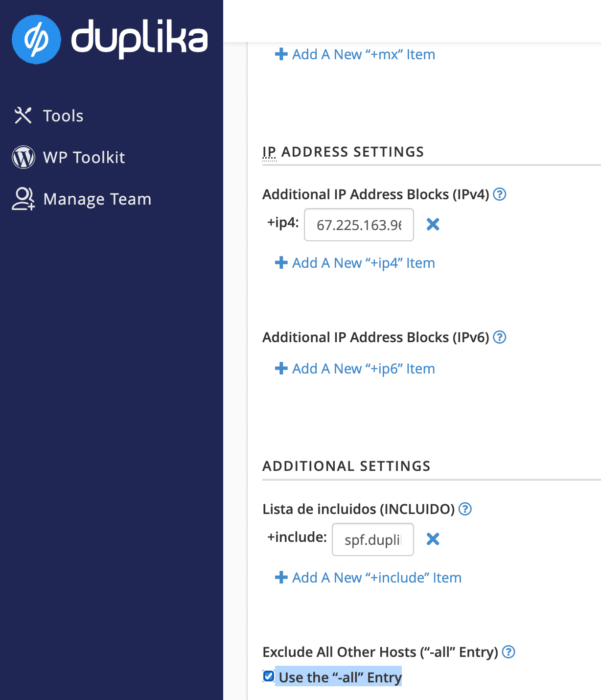Image resolution: width=601 pixels, height=700 pixels.
Task: Edit the +ip4 address field
Action: coord(359,225)
